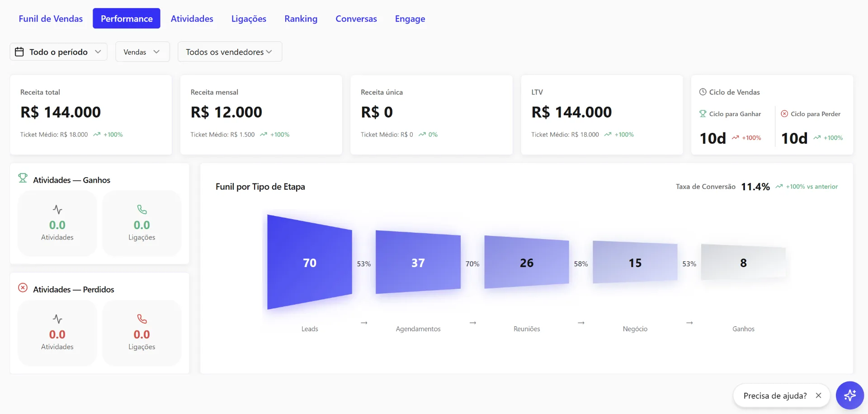Dismiss the Precisa de ajuda? bubble
Screen dimensions: 868x414
click(818, 395)
